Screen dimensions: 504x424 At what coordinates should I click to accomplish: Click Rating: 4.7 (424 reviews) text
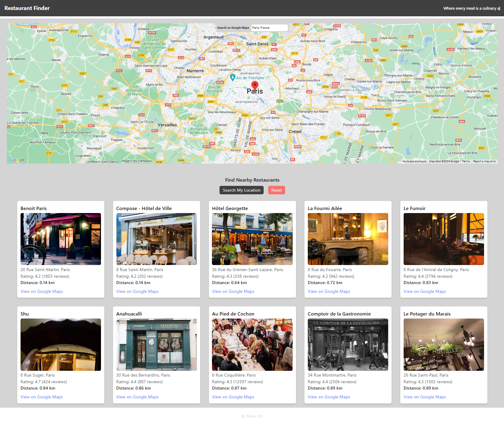[44, 382]
